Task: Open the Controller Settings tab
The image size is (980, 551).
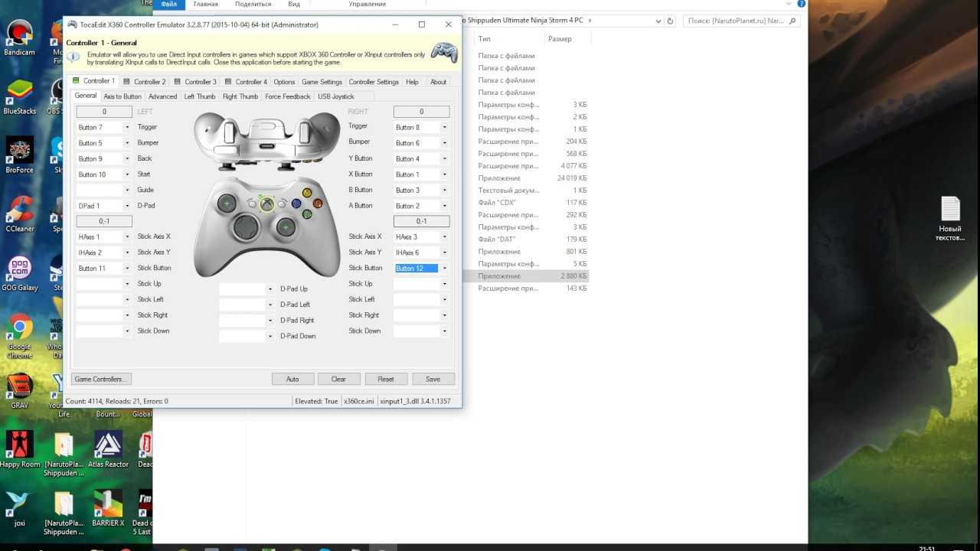Action: tap(374, 82)
